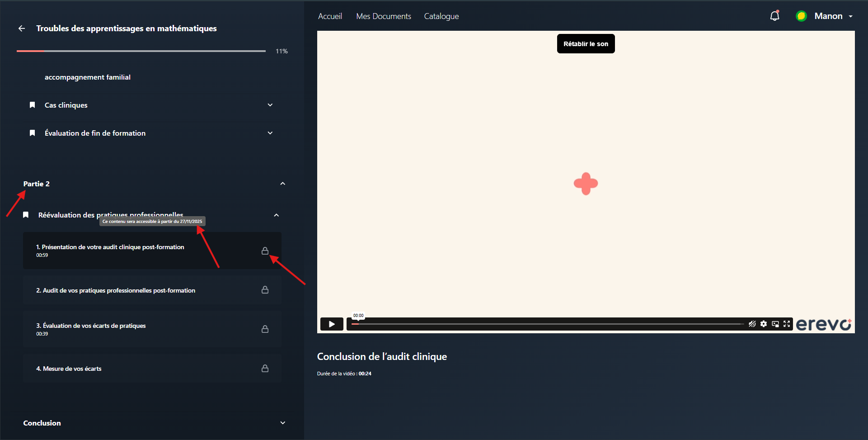
Task: Enable picture-in-picture on the video
Action: point(775,324)
